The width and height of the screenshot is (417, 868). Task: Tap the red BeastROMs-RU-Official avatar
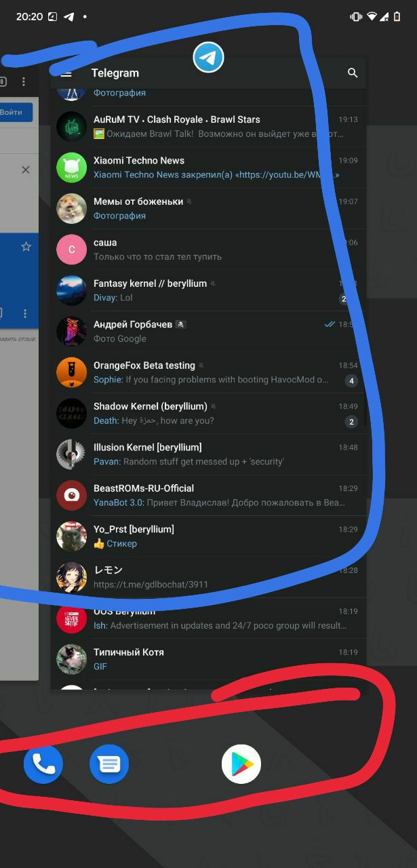(71, 495)
